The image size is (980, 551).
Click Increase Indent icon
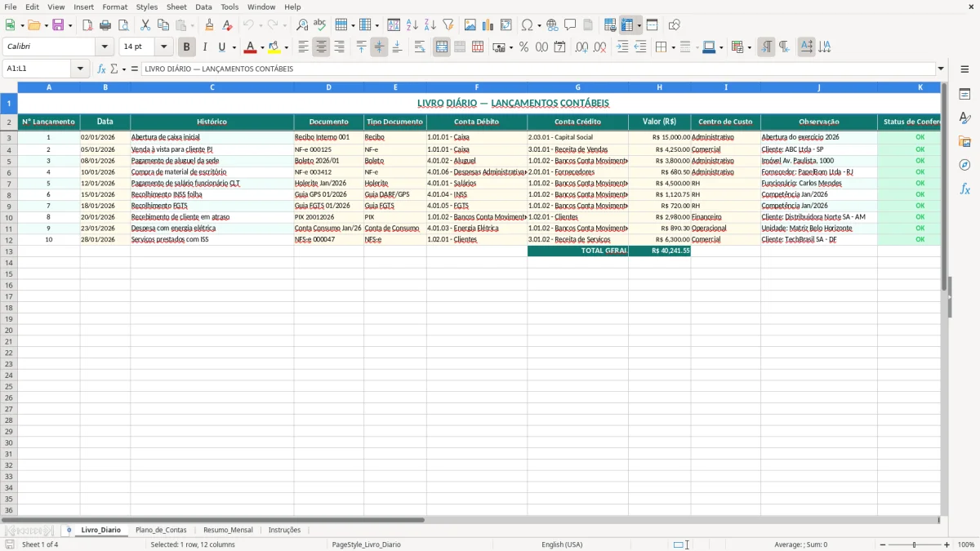[622, 47]
